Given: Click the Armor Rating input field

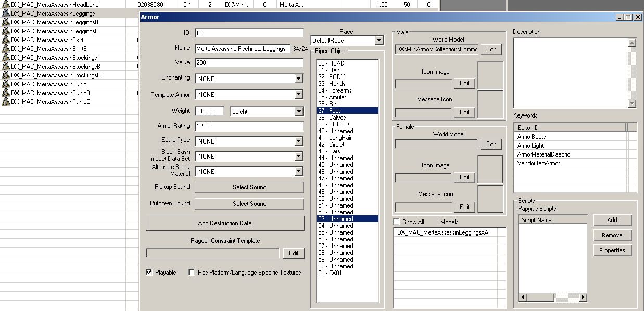Looking at the screenshot, I should (249, 126).
